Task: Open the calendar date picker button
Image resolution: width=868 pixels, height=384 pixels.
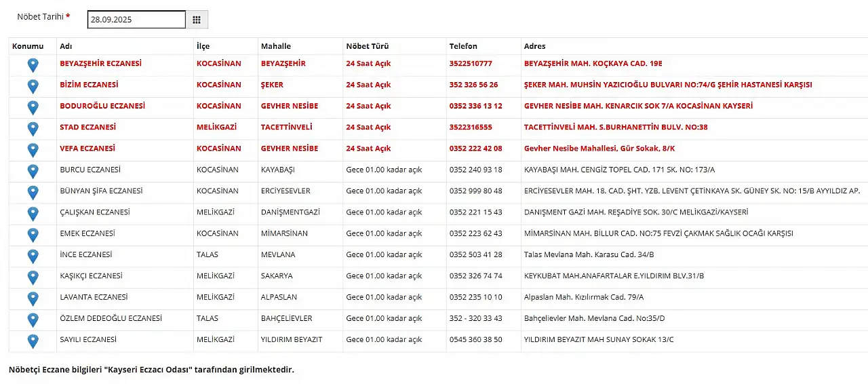Action: (197, 20)
